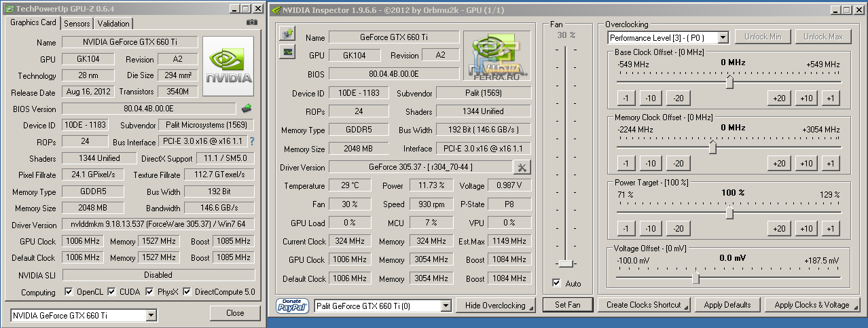The width and height of the screenshot is (868, 328).
Task: Click the +20 Base Clock Offset button
Action: point(778,98)
